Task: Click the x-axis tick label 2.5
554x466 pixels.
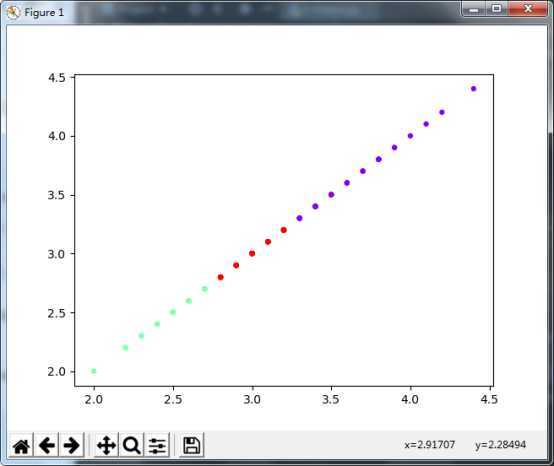Action: [173, 400]
